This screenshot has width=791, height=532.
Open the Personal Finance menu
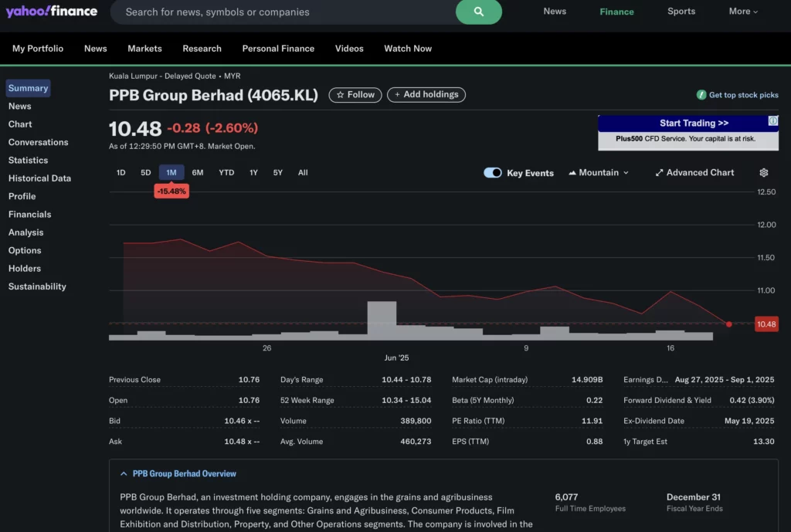(x=278, y=49)
